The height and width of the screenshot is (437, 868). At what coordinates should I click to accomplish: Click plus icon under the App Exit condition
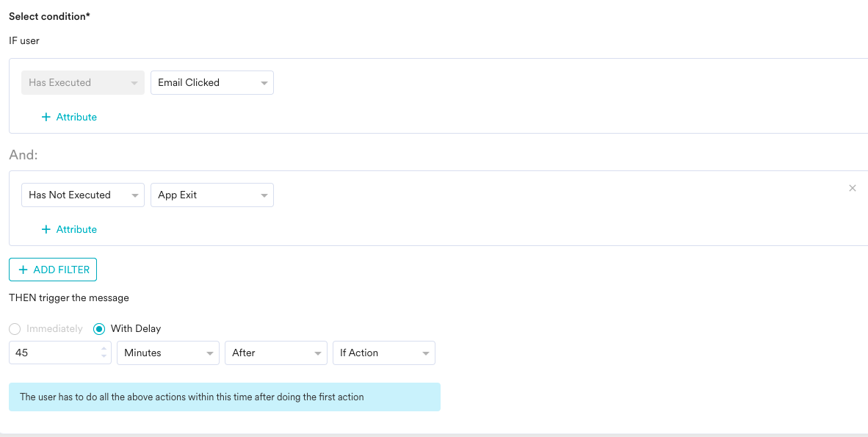click(x=46, y=229)
